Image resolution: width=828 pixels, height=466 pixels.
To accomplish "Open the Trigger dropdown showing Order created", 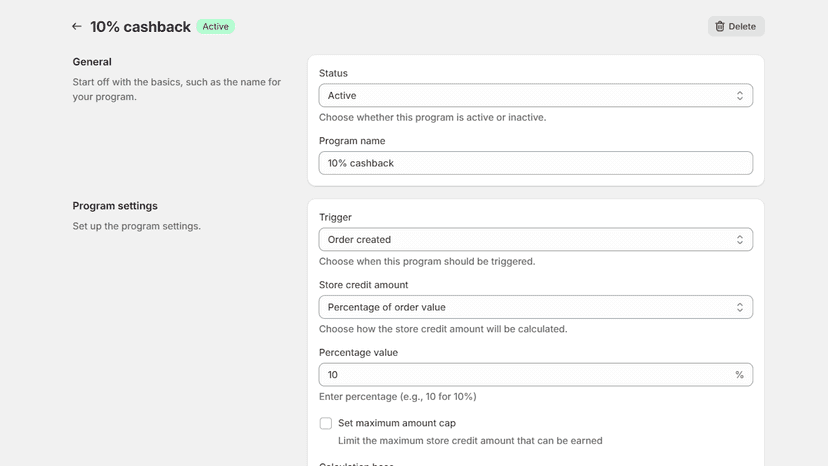I will [x=535, y=240].
